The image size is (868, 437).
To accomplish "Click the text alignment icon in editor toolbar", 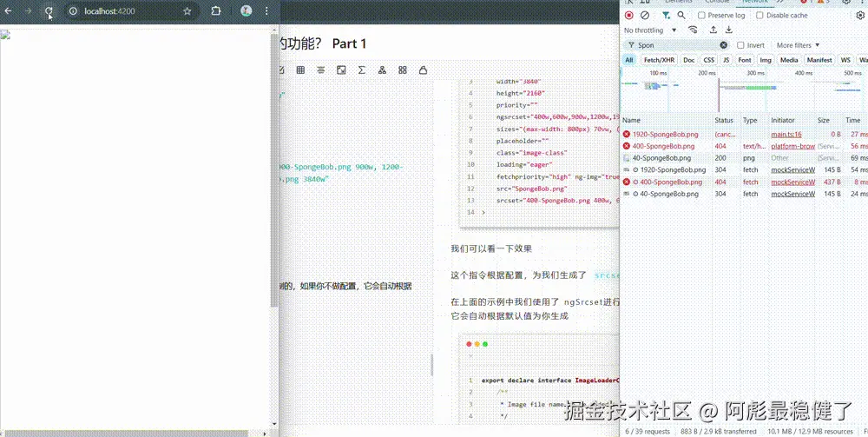I will click(321, 70).
